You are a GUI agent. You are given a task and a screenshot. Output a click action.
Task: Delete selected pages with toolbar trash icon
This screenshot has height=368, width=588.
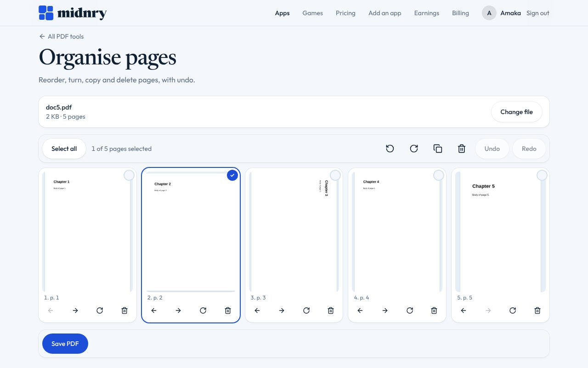pos(462,149)
